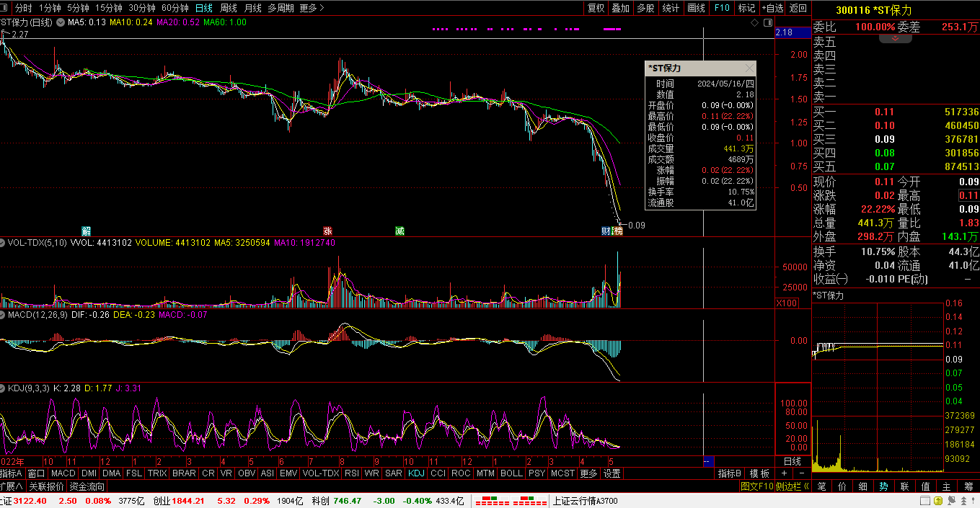Open the dropdown arrow next to *ST保力(日线)

pos(60,22)
